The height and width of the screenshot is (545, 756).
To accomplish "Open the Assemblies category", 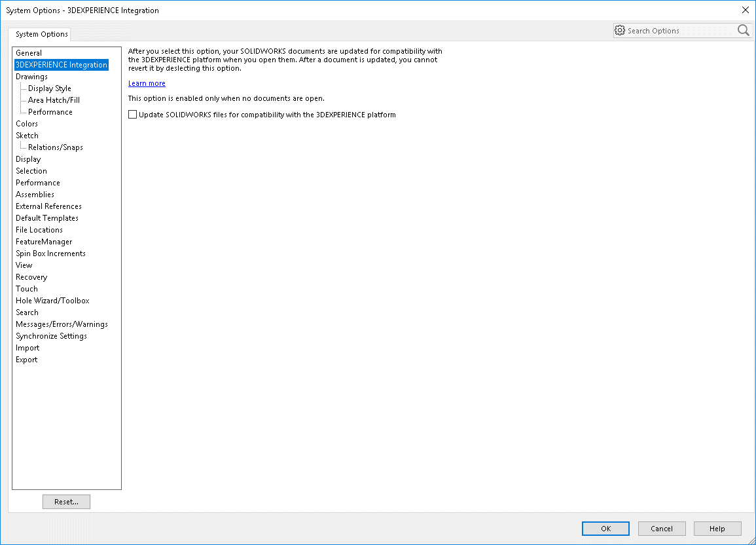I will (35, 195).
